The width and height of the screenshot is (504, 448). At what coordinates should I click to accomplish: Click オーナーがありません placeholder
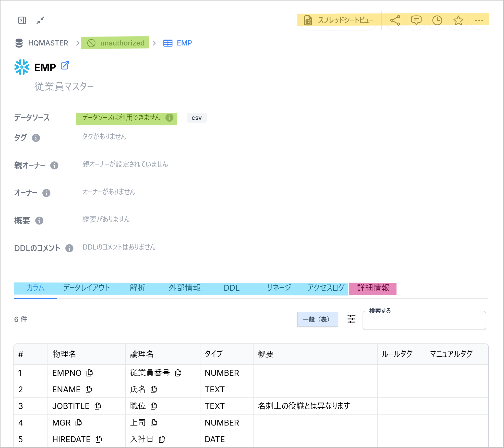[109, 192]
